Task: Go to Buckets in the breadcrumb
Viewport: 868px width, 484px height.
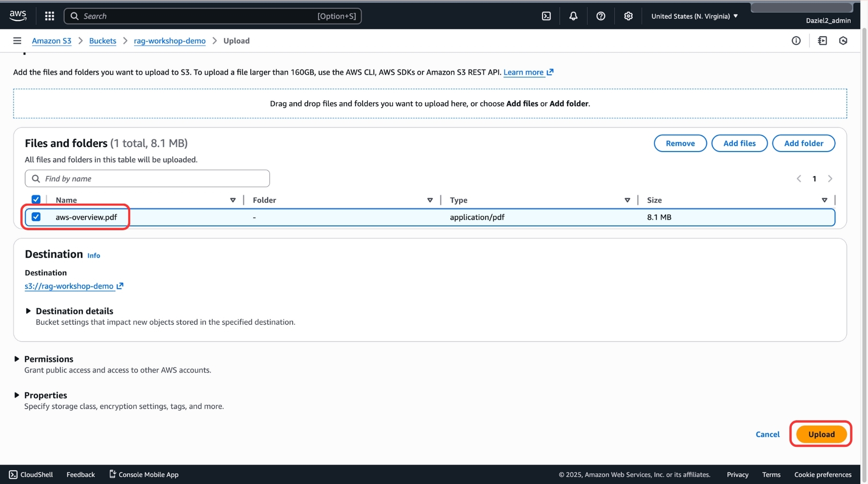Action: (102, 41)
